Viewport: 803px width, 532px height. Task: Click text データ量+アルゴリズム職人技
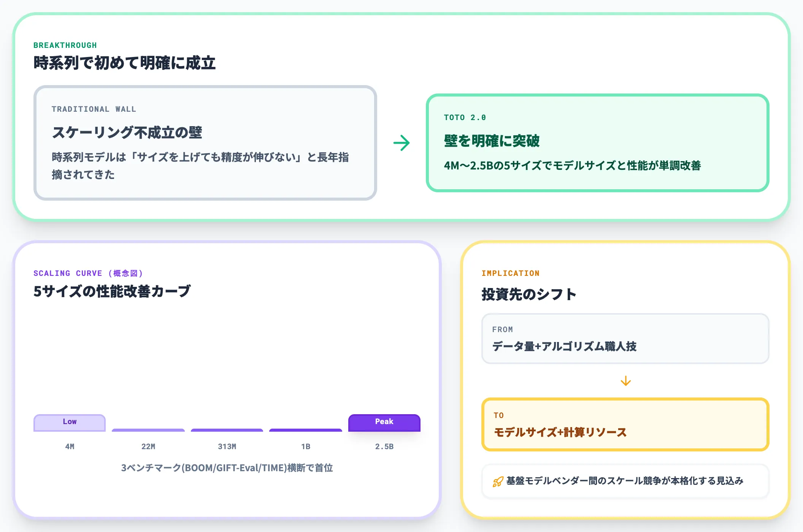[x=564, y=346]
